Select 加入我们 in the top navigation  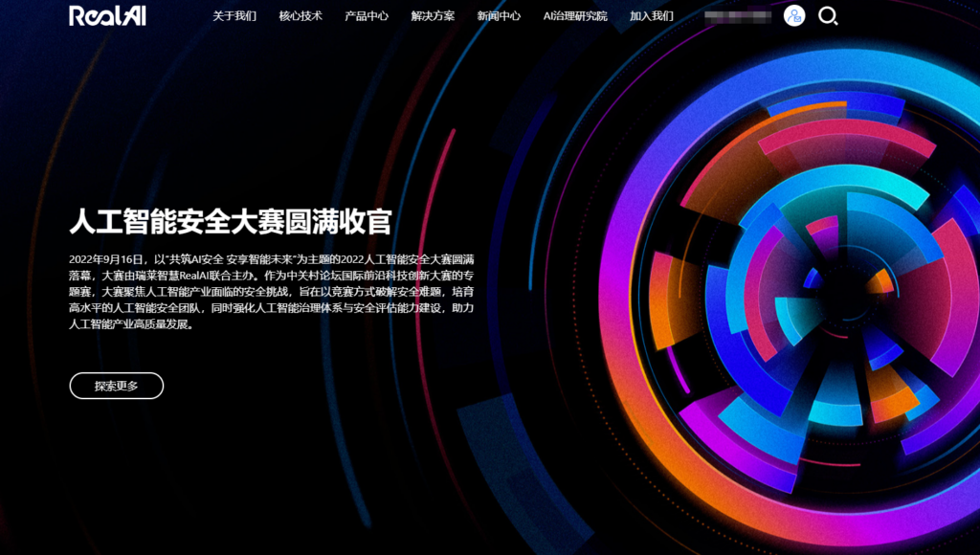[x=652, y=16]
